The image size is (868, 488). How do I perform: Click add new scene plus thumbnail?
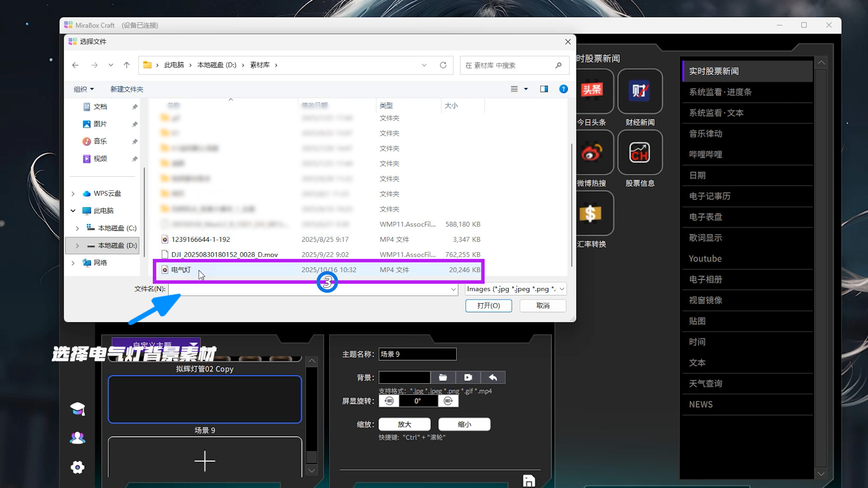[x=204, y=460]
